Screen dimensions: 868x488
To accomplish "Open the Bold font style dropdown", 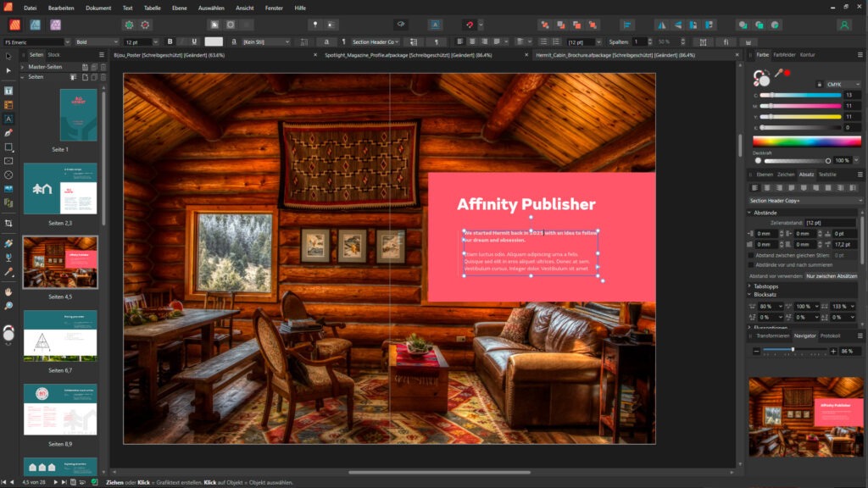I will (x=115, y=42).
